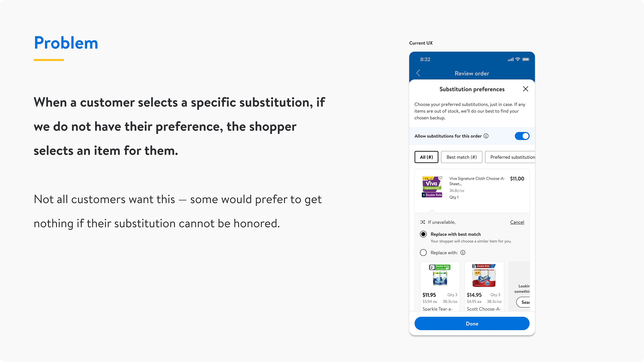Confirm preferences with Done button
This screenshot has width=644, height=362.
click(472, 323)
